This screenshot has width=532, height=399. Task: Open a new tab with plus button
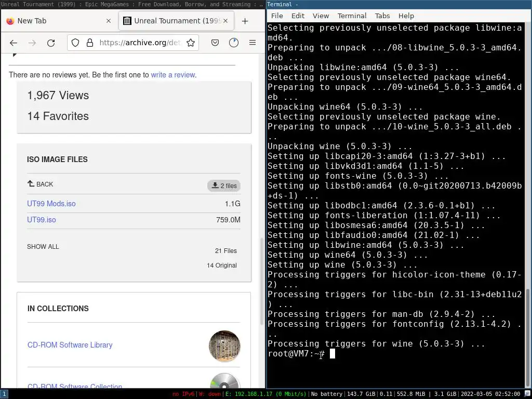tap(245, 21)
